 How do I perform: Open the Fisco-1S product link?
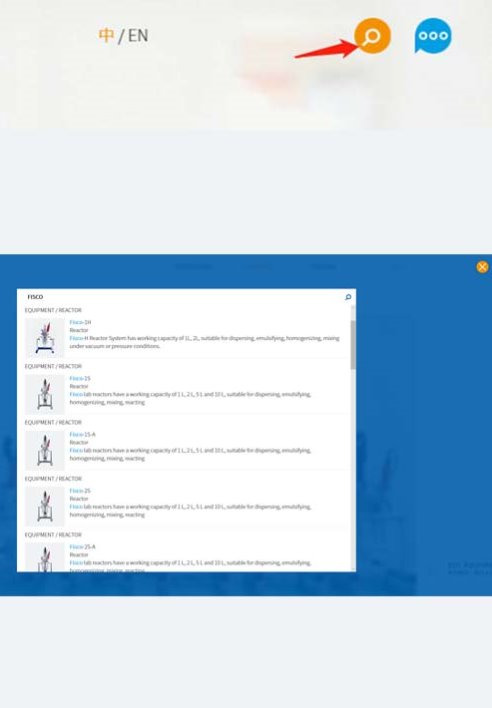(x=80, y=378)
